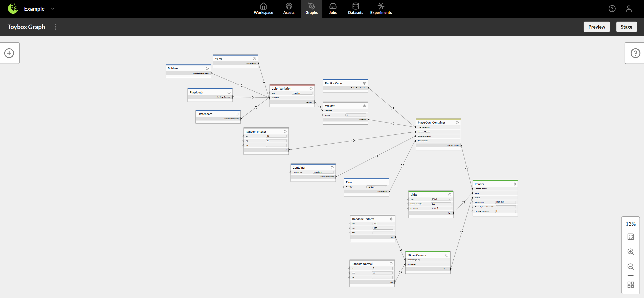This screenshot has width=644, height=298.
Task: Fit the graph to screen
Action: coord(631,236)
